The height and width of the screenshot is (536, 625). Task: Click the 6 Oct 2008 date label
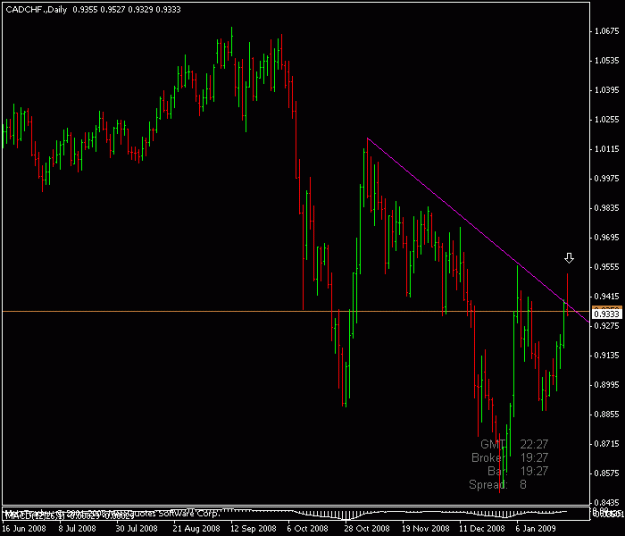(x=307, y=529)
